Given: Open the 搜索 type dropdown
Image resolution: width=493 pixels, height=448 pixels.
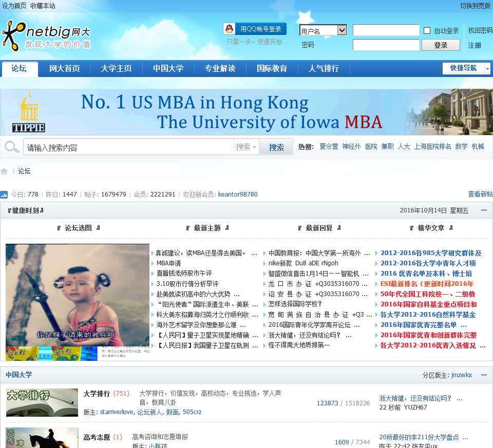Looking at the screenshot, I should pos(246,147).
